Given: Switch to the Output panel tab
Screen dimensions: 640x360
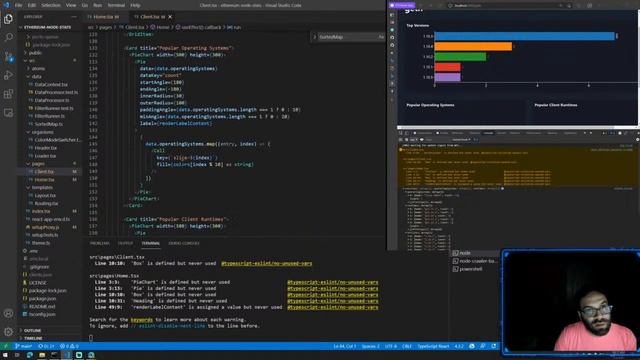Looking at the screenshot, I should [125, 243].
